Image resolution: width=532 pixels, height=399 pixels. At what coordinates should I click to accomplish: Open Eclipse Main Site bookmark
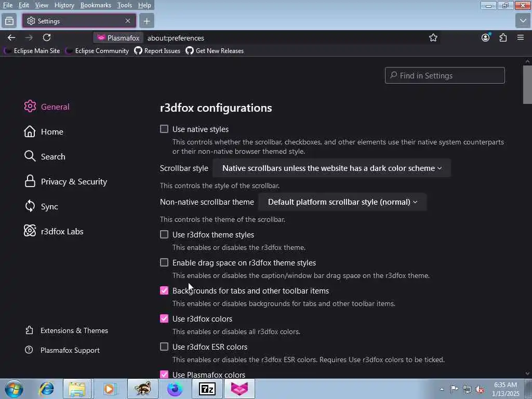pos(32,51)
